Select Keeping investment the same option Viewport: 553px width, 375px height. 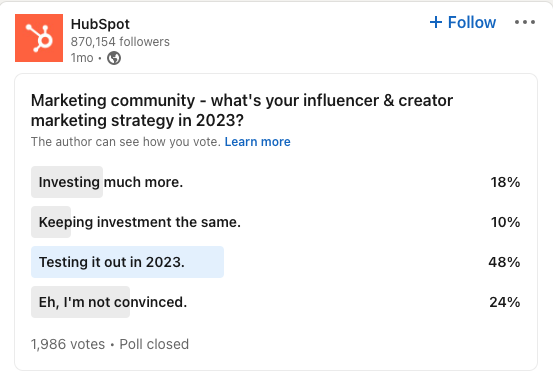click(275, 222)
